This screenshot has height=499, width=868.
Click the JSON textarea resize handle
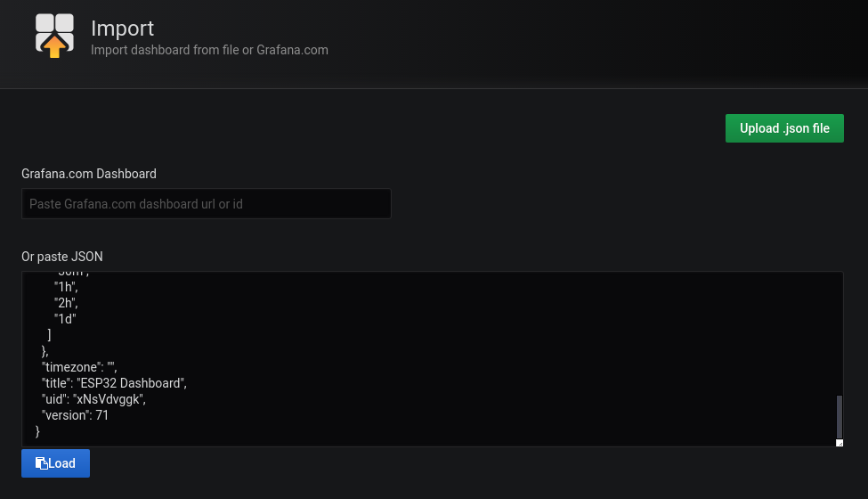(x=839, y=442)
